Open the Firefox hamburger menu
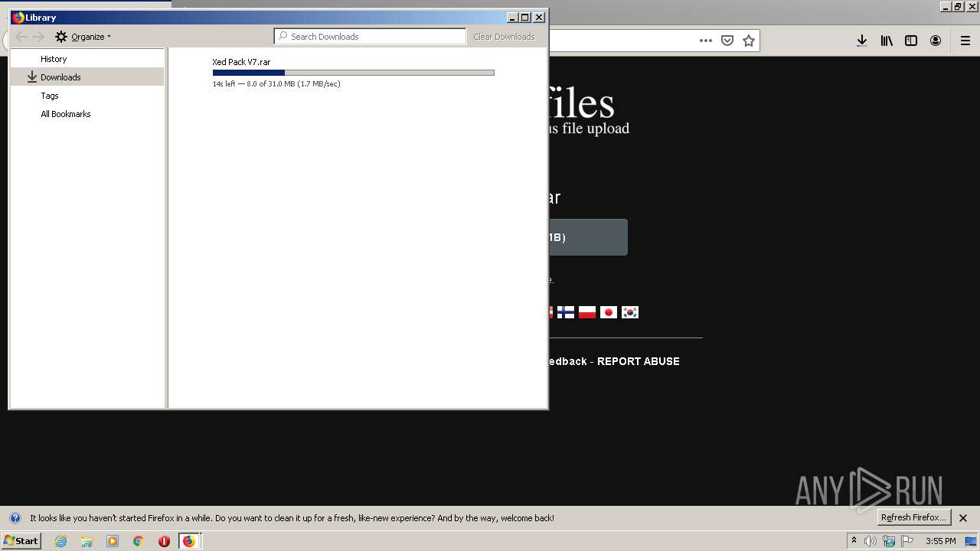980x551 pixels. 965,41
